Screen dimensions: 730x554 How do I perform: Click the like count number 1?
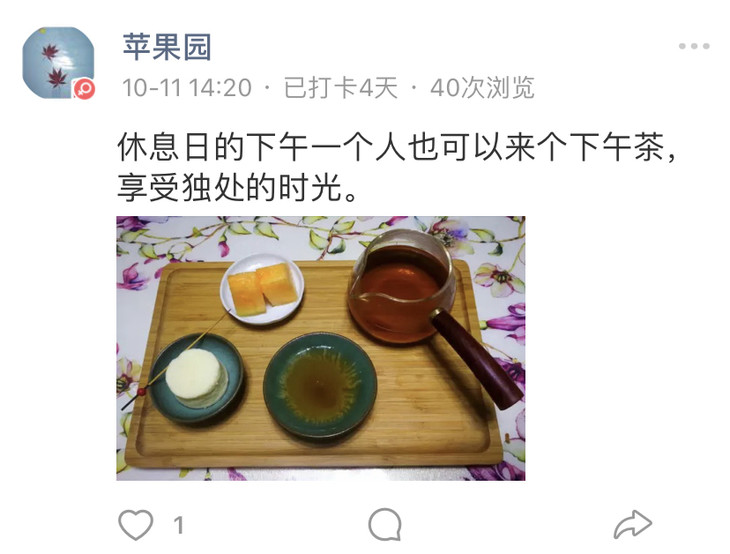(x=178, y=526)
